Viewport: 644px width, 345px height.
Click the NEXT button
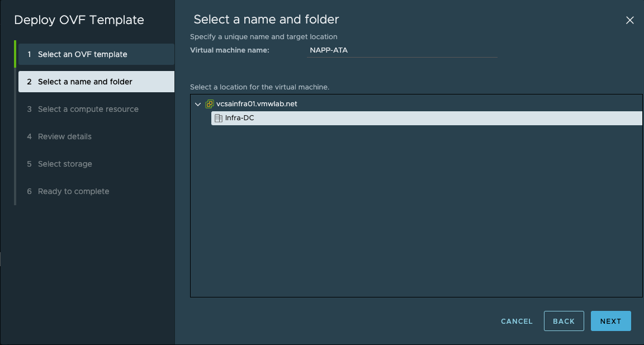[x=610, y=321]
